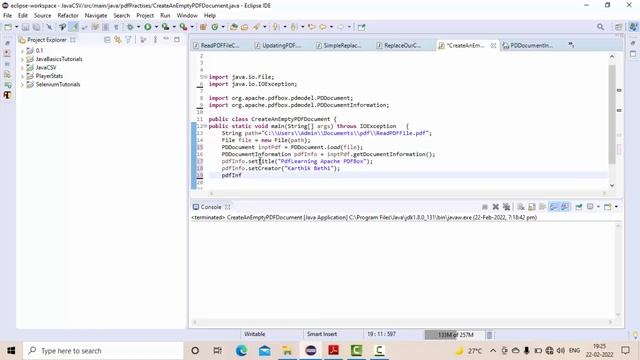This screenshot has width=640, height=360.
Task: Toggle Block Selection mode toolbar icon
Action: tap(105, 27)
